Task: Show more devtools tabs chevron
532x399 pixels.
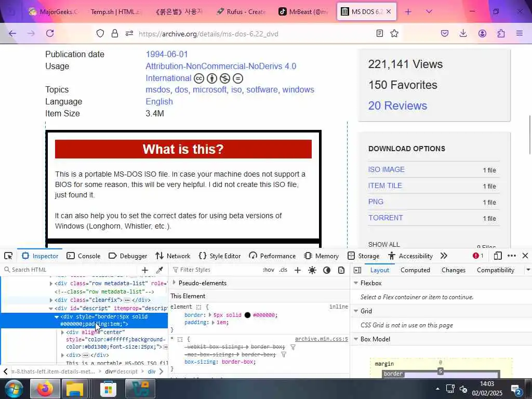Action: click(x=444, y=256)
